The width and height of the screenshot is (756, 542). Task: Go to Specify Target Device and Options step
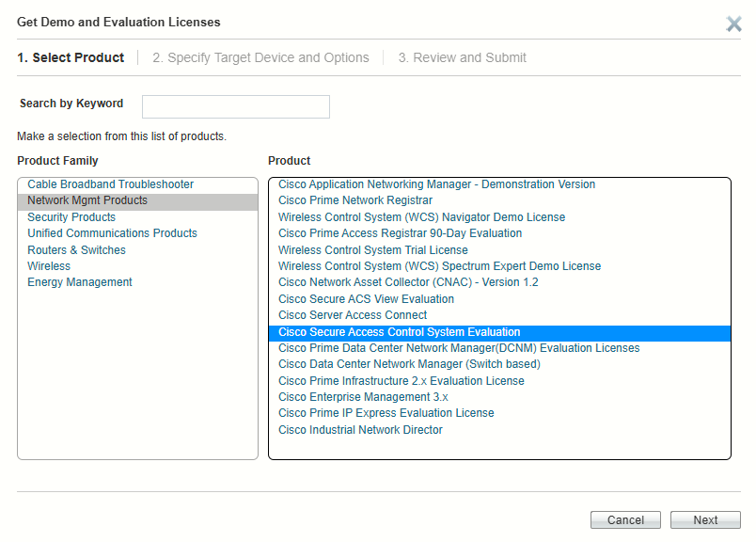[260, 58]
